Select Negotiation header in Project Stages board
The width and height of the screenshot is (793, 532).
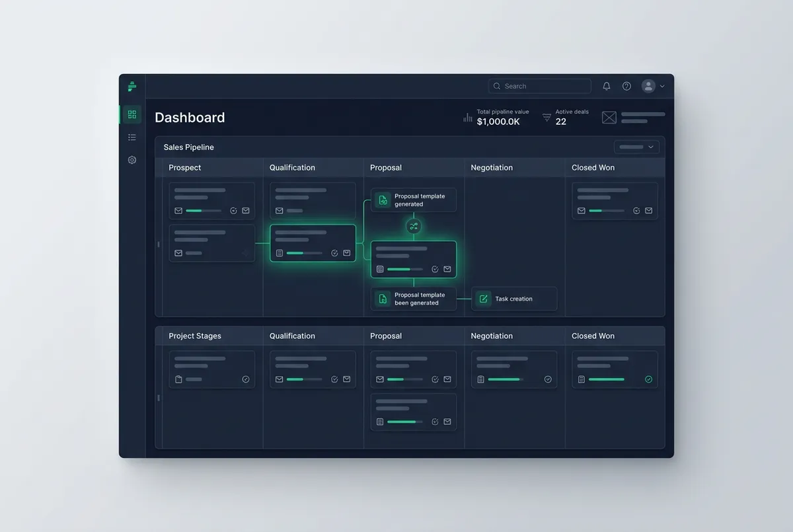coord(492,336)
